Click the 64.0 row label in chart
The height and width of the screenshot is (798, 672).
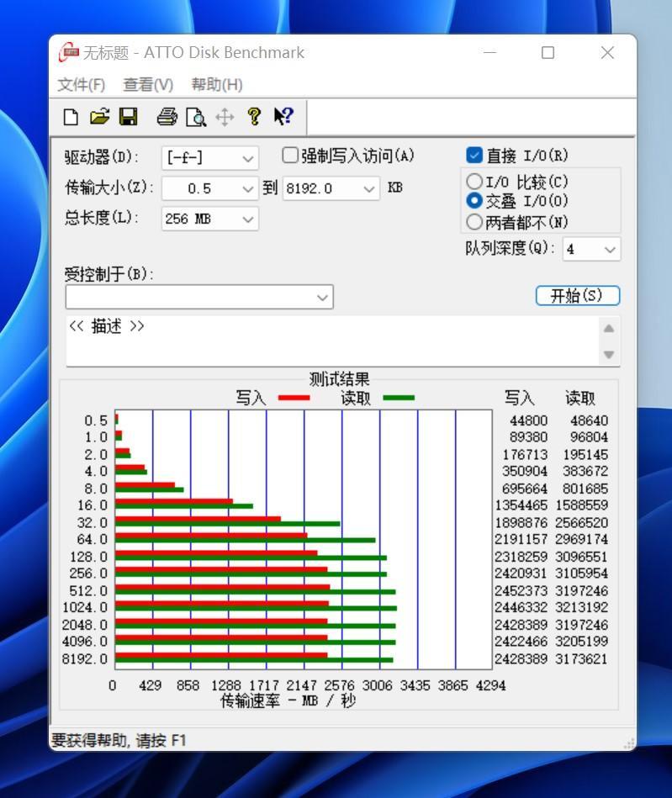(x=93, y=539)
